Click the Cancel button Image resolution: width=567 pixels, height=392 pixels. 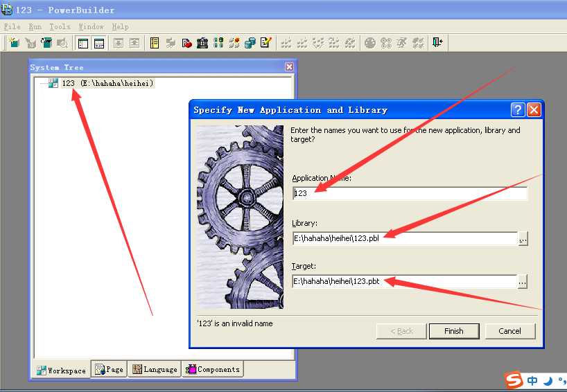(509, 331)
